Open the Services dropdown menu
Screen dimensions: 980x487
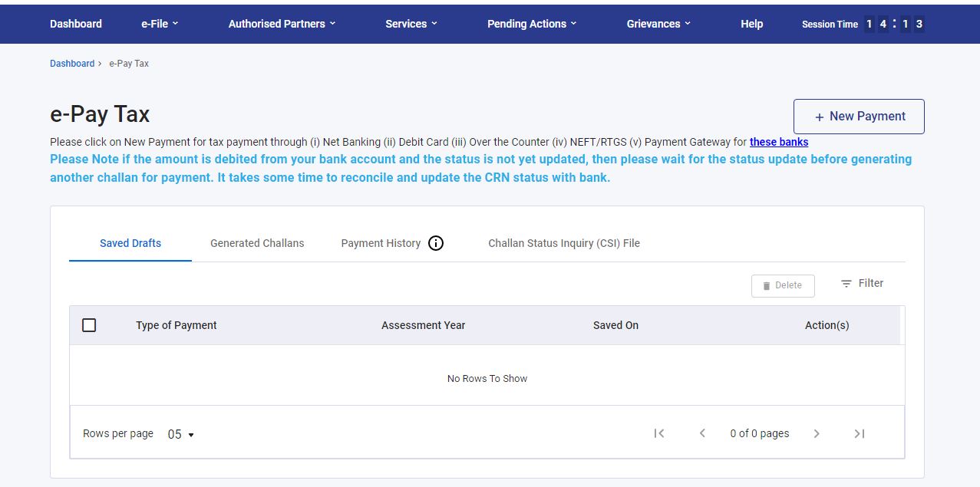click(x=411, y=24)
